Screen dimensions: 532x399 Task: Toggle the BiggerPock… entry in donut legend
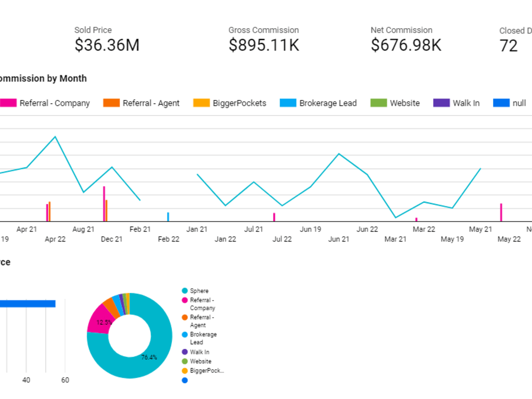point(185,371)
